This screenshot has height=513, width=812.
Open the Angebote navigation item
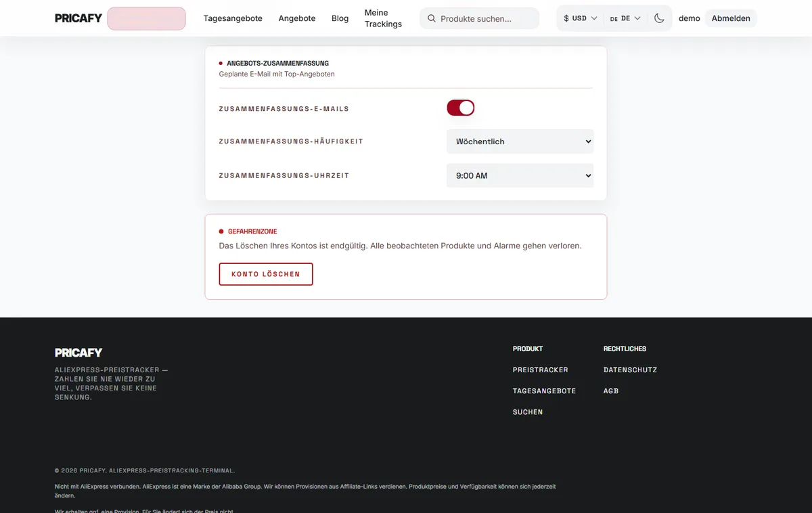(x=297, y=18)
